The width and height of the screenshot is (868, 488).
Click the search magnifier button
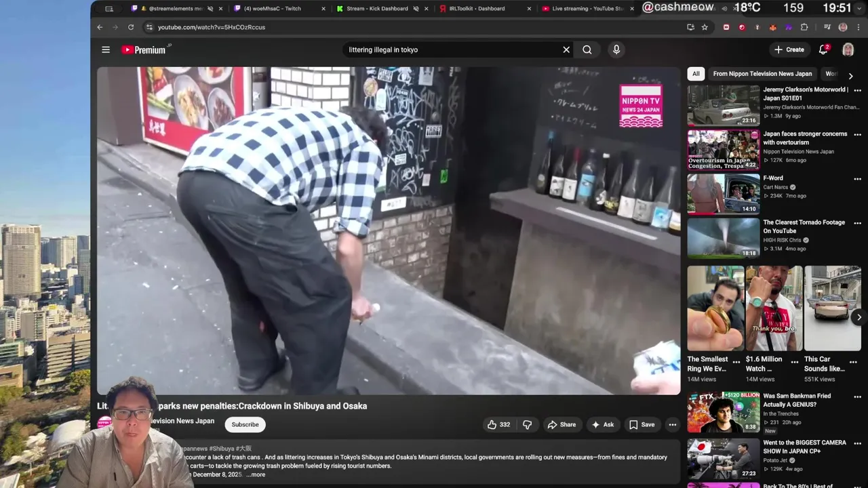coord(587,49)
